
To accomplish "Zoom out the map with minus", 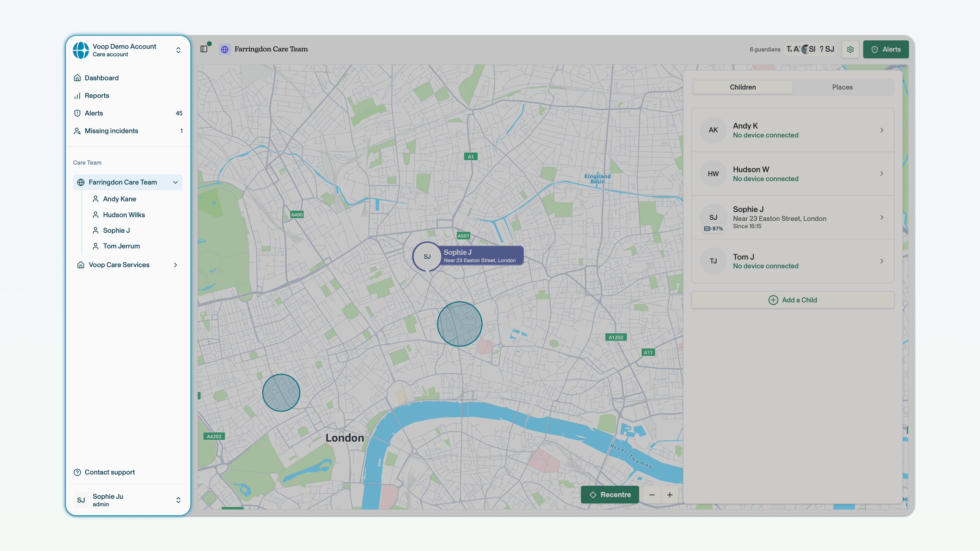I will tap(652, 495).
